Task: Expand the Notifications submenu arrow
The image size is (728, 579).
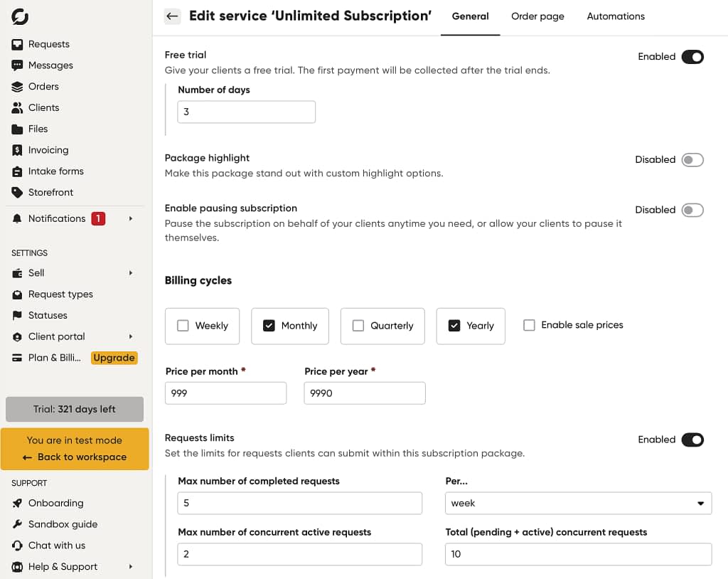Action: [x=131, y=218]
